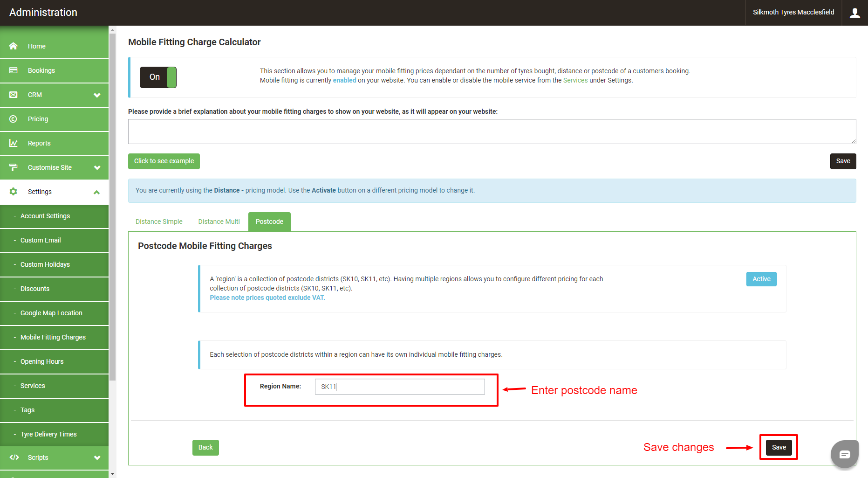Switch to the Distance Simple tab

pyautogui.click(x=159, y=222)
